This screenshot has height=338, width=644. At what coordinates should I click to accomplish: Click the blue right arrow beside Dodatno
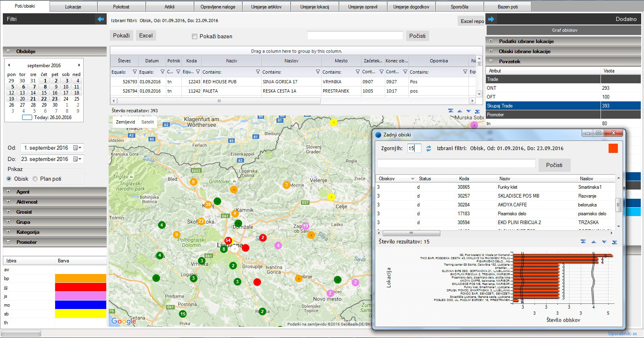click(491, 19)
